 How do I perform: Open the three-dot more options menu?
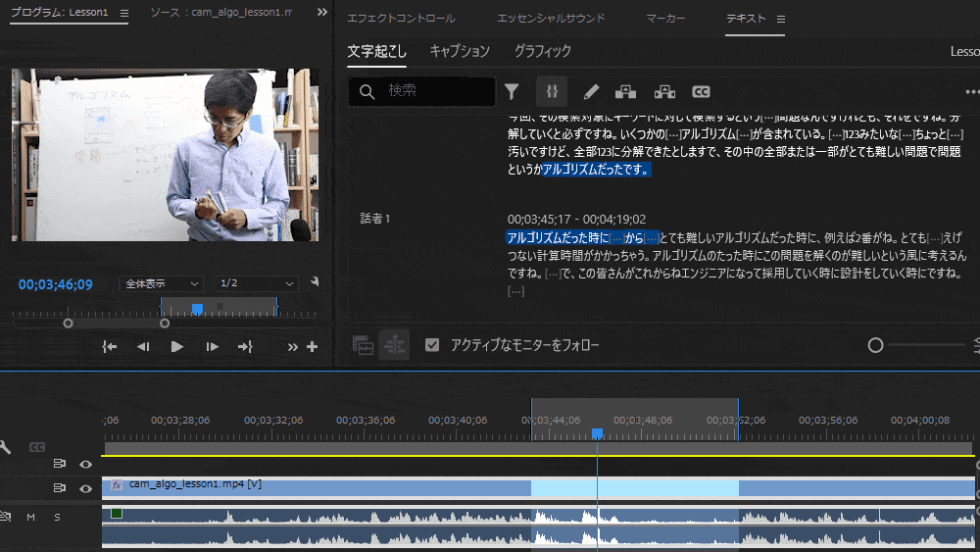coord(972,92)
